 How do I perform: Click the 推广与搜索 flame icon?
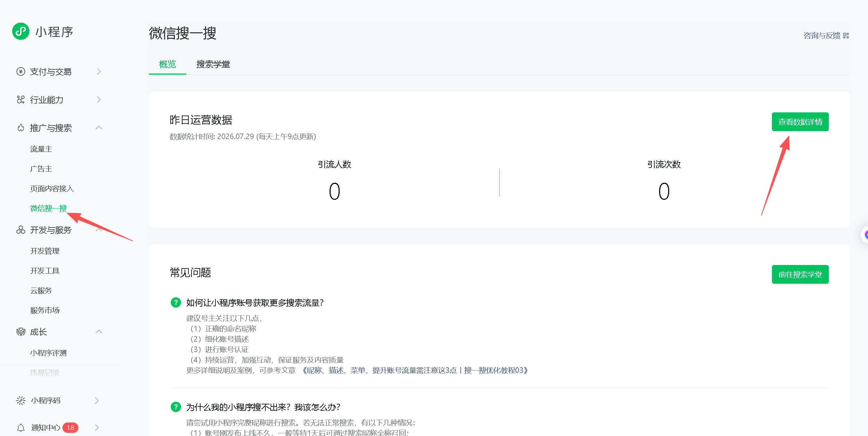21,128
